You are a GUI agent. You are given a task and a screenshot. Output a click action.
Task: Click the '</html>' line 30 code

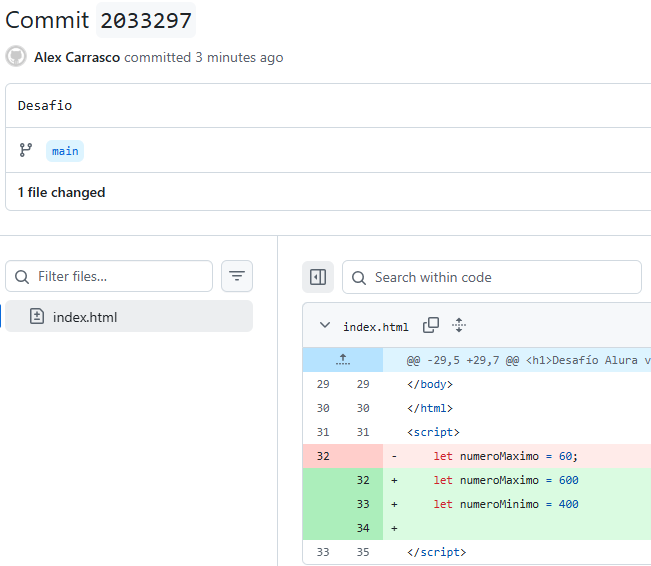tap(430, 408)
